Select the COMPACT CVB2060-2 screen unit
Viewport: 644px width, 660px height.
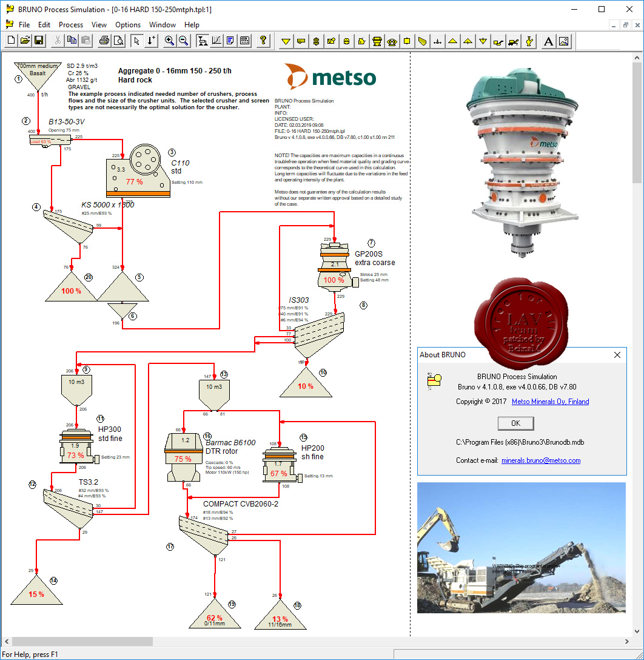(x=204, y=535)
